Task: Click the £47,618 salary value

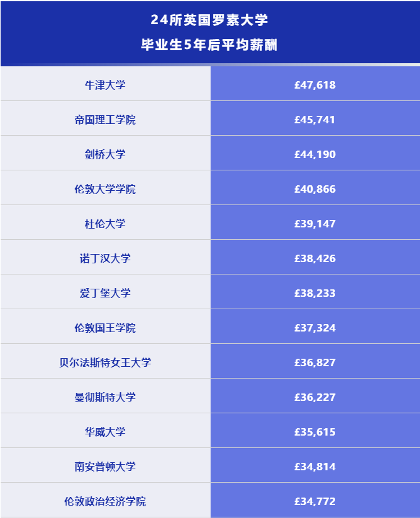Action: [315, 85]
